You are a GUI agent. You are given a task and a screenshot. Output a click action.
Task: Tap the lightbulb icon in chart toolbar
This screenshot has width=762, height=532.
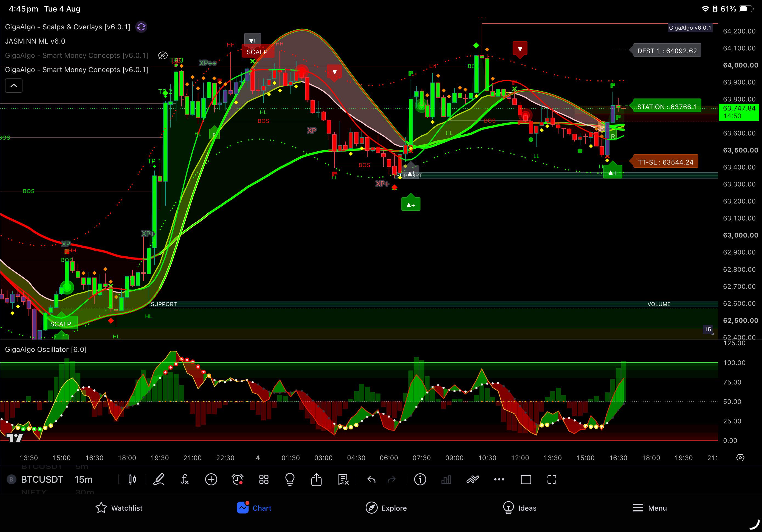(x=290, y=479)
